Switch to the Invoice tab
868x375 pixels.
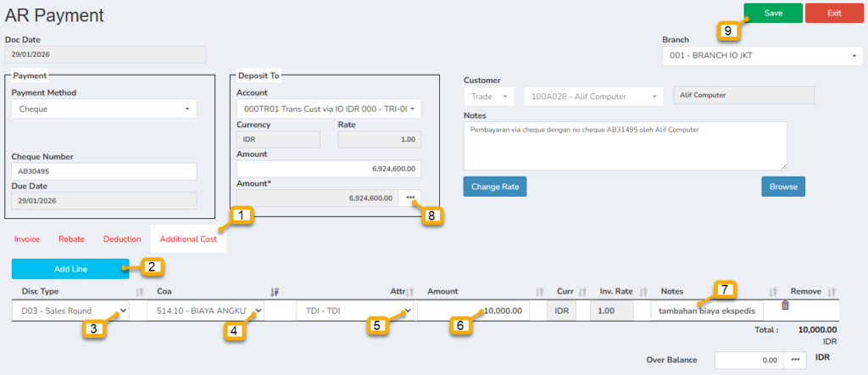27,239
